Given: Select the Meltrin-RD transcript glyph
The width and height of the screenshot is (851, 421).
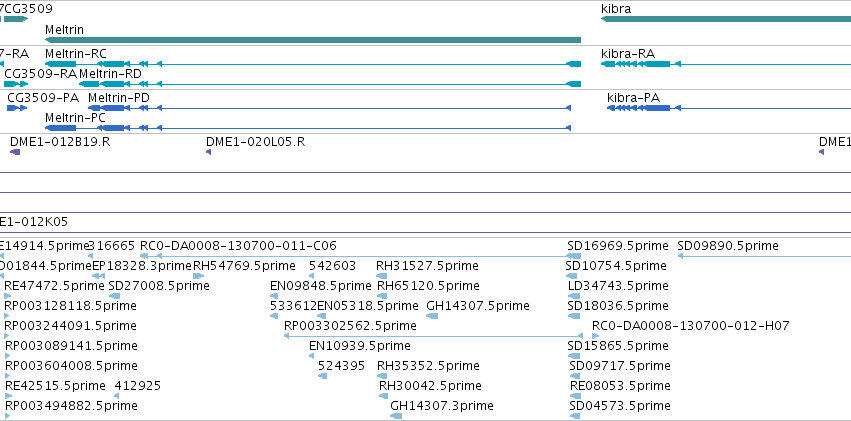Looking at the screenshot, I should point(329,84).
